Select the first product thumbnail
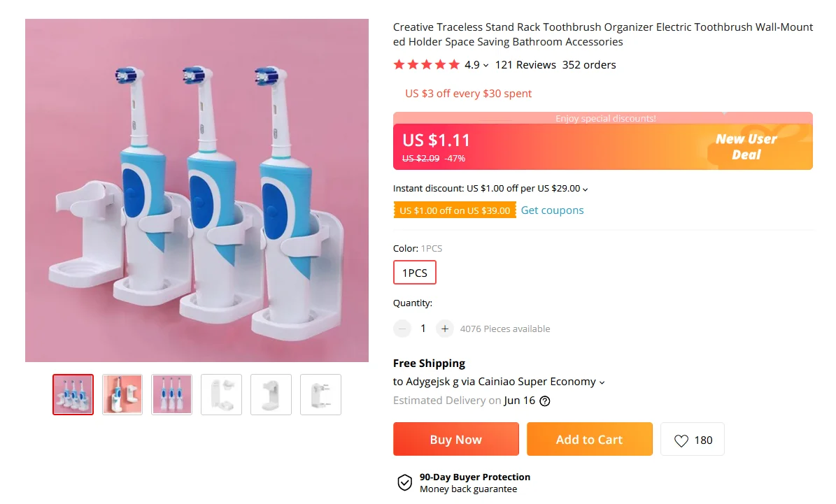This screenshot has height=504, width=836. (73, 394)
